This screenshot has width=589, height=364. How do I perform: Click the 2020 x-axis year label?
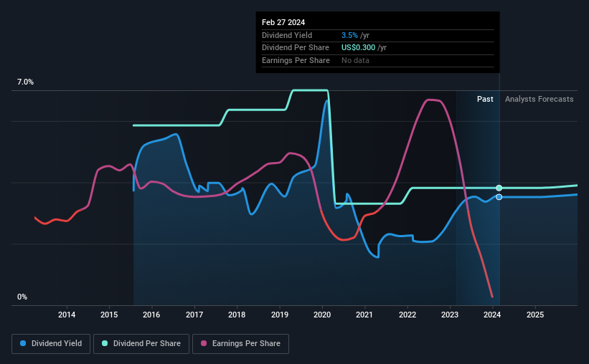click(322, 315)
